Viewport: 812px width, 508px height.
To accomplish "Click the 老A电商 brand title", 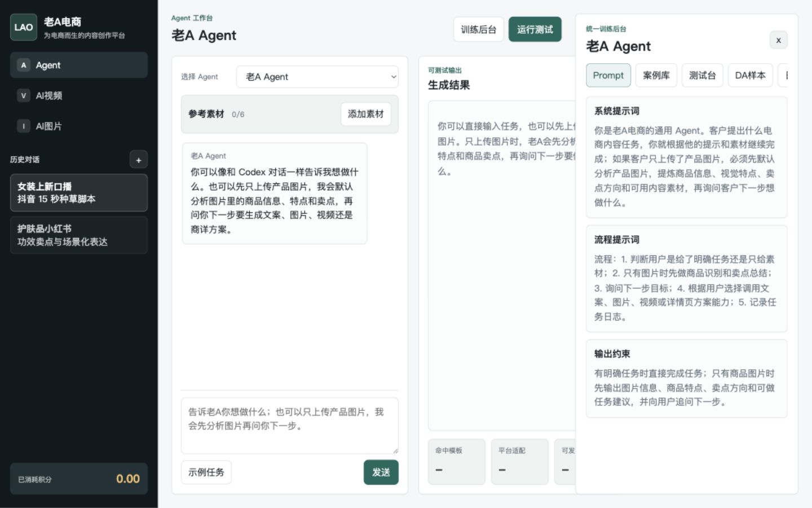I will pos(63,21).
